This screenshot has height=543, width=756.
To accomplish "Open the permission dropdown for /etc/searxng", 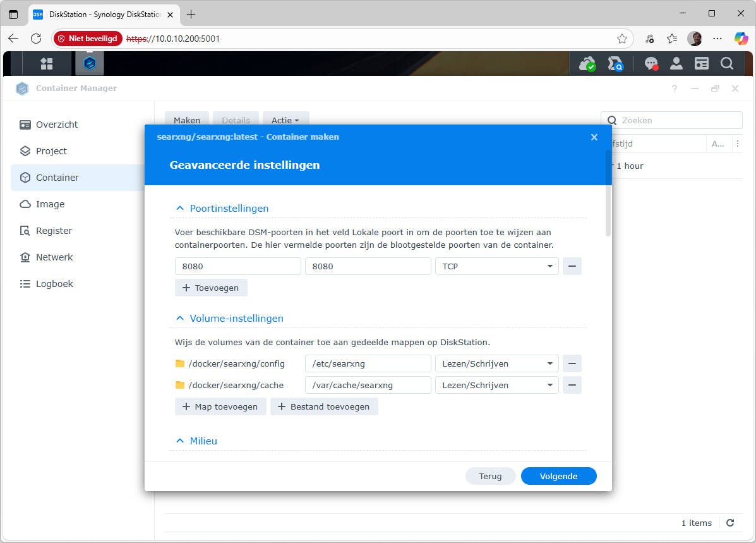I will (x=496, y=363).
